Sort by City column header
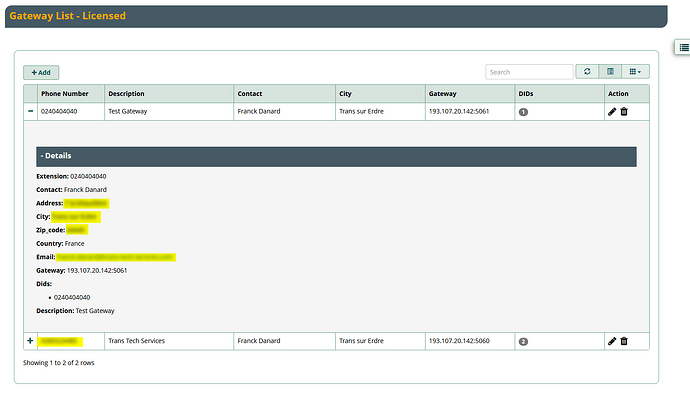Viewport: 690px width, 395px height. point(345,94)
